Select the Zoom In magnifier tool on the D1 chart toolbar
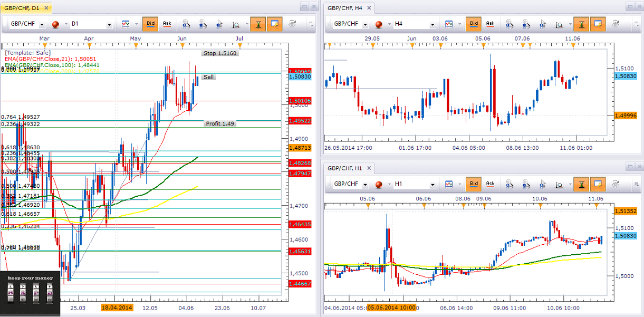This screenshot has height=317, width=644. pyautogui.click(x=186, y=24)
